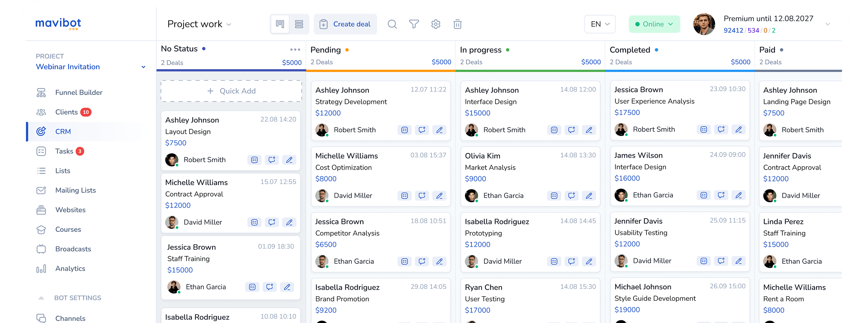The width and height of the screenshot is (868, 323).
Task: Open the EN language dropdown
Action: [600, 24]
